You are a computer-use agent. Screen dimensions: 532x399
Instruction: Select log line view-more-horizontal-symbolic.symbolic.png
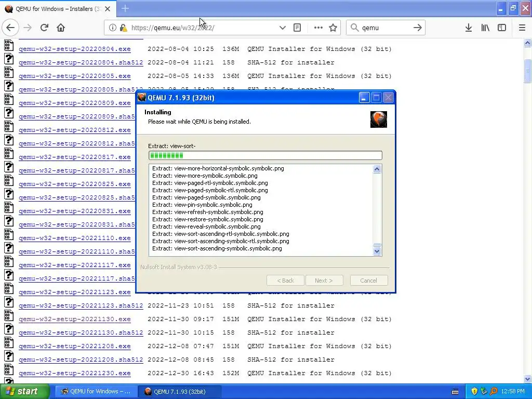pos(218,168)
